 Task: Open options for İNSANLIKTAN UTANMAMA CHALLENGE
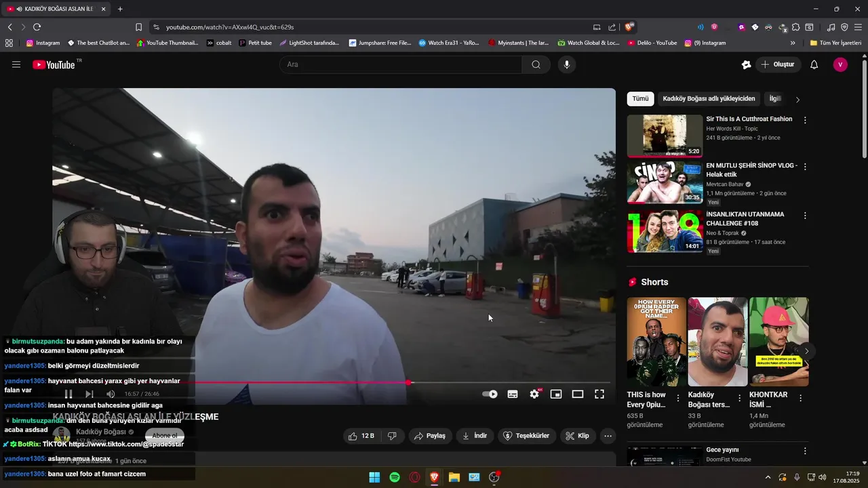click(805, 216)
